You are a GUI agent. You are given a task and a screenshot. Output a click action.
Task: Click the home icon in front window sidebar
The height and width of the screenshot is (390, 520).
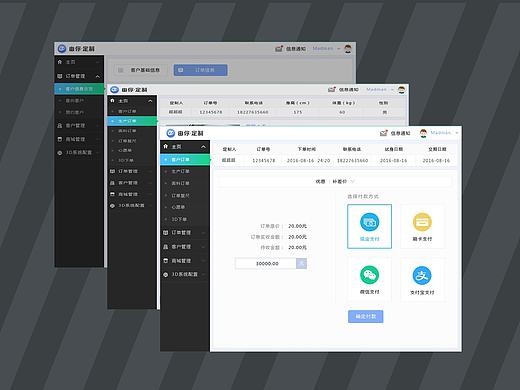pos(166,146)
